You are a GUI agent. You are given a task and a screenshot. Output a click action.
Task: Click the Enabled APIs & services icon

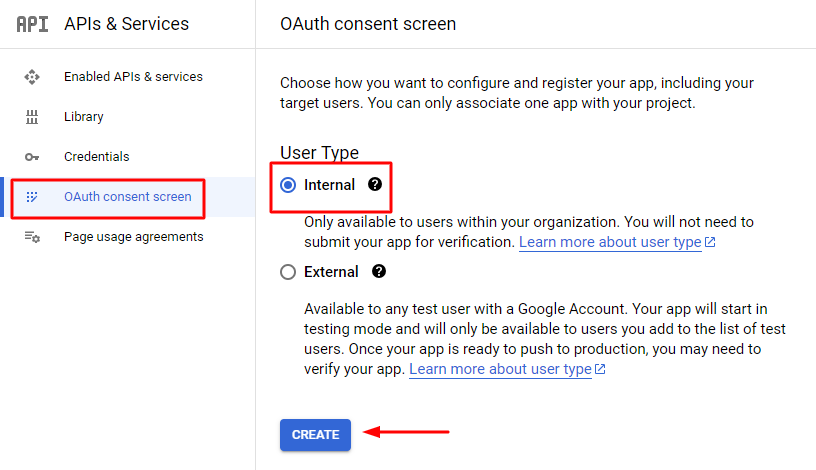point(32,77)
